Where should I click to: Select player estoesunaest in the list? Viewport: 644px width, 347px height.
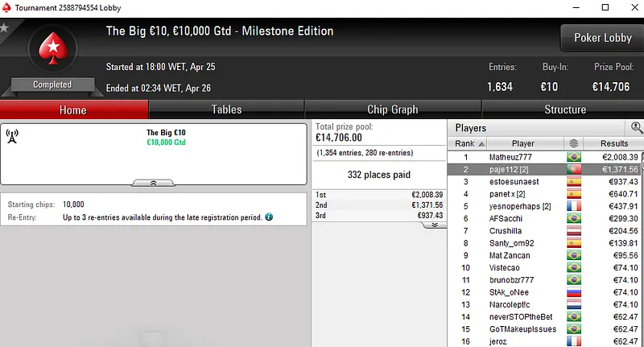[x=515, y=182]
